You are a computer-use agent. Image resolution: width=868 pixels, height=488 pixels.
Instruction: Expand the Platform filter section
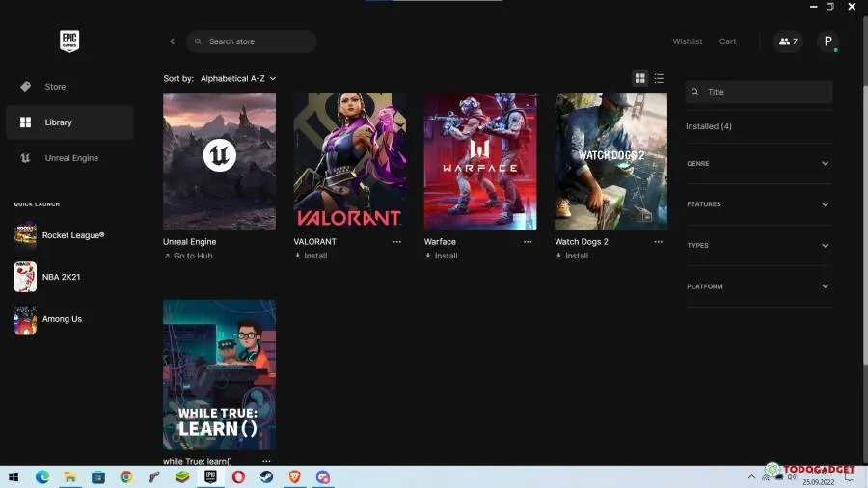pyautogui.click(x=758, y=286)
